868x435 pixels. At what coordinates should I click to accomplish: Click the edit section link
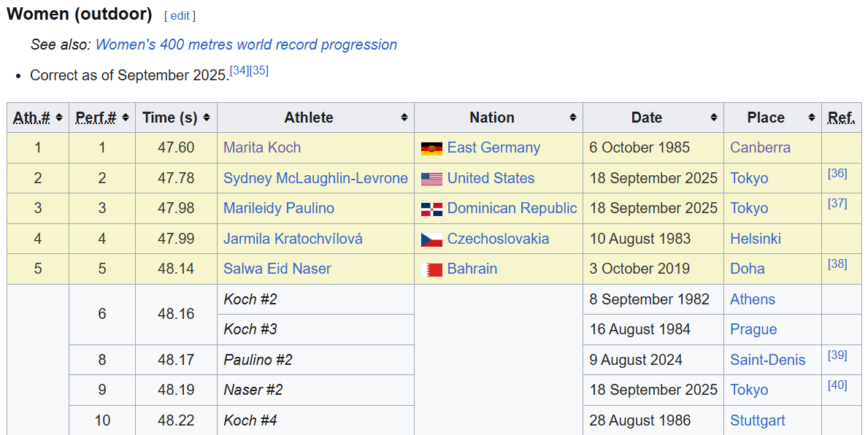(x=180, y=15)
